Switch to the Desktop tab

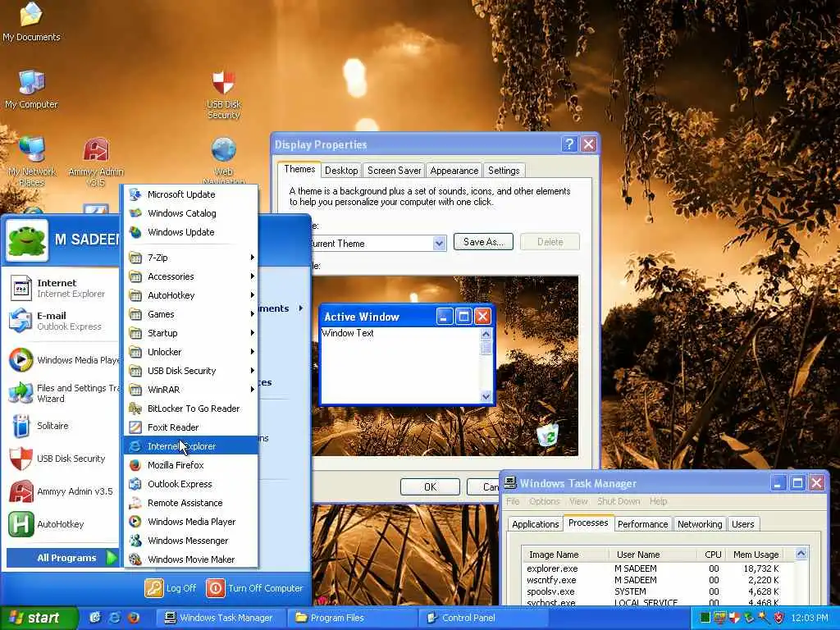[341, 171]
